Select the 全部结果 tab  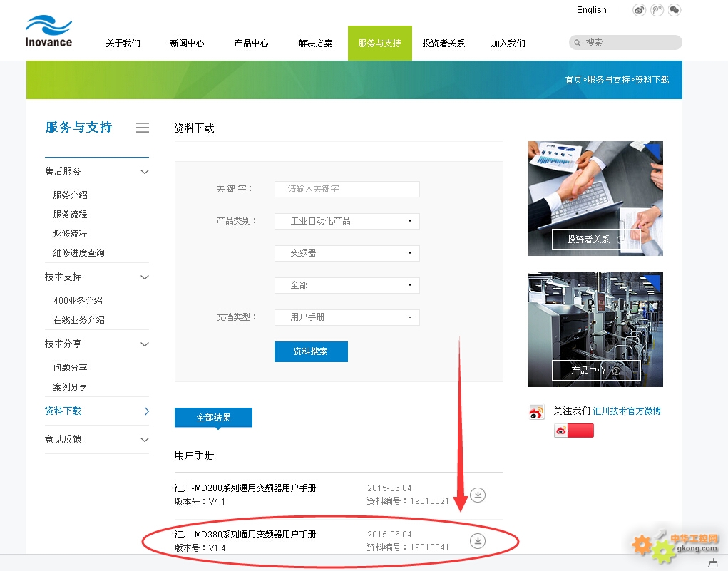point(214,417)
